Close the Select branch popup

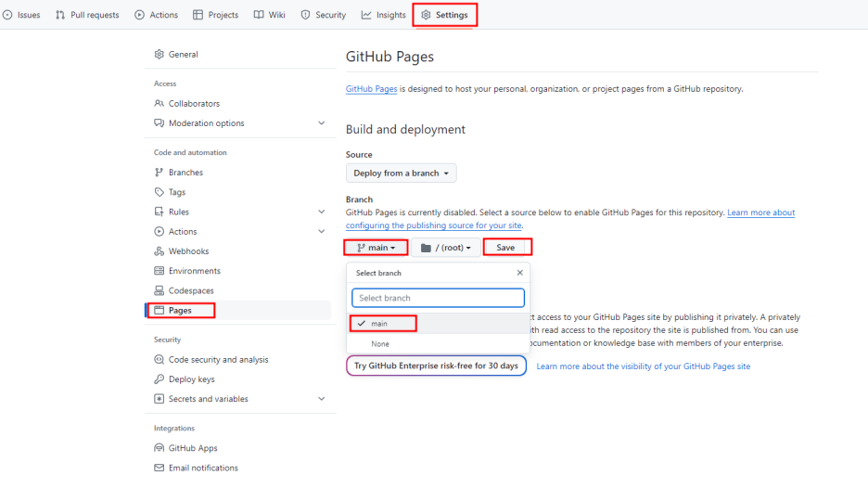(x=520, y=273)
